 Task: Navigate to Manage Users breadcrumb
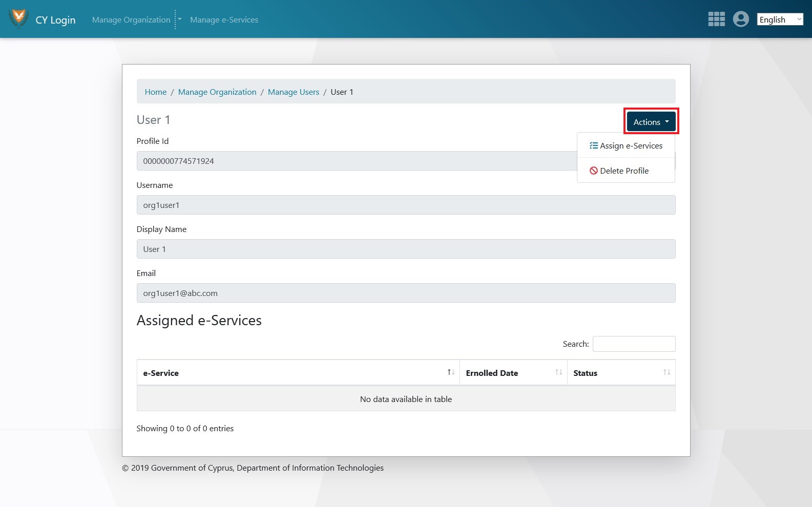pyautogui.click(x=294, y=92)
